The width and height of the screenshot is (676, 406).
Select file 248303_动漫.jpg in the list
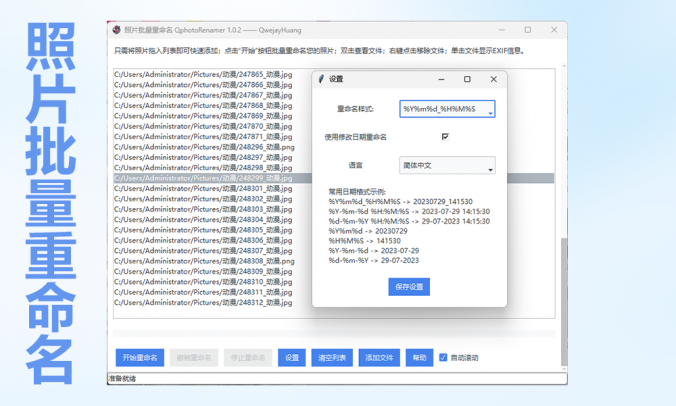point(203,209)
